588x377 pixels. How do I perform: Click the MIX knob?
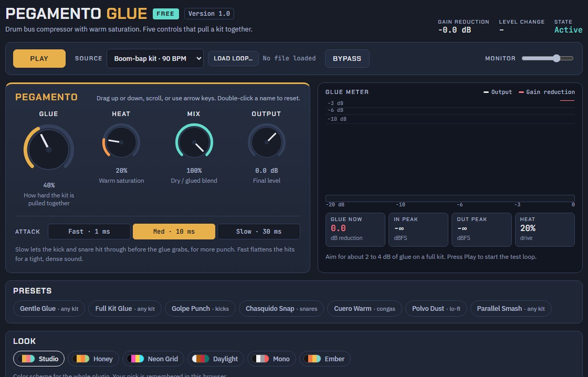pyautogui.click(x=194, y=142)
